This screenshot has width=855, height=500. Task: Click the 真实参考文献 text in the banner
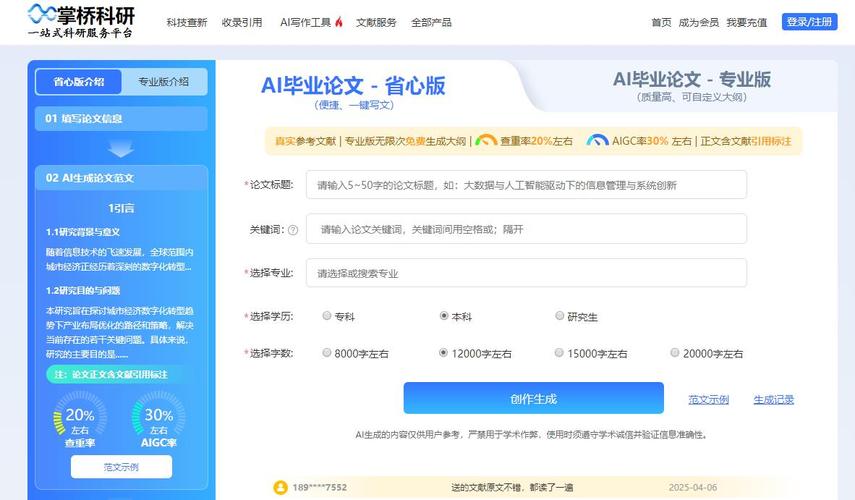[x=305, y=141]
